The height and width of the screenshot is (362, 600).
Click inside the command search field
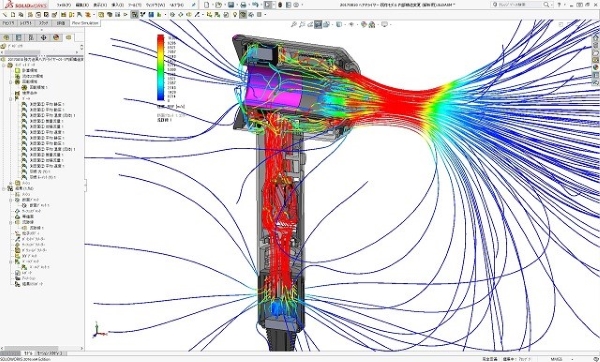click(519, 5)
